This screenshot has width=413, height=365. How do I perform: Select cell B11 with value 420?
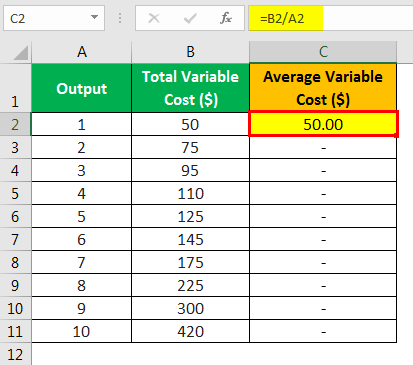[x=190, y=331]
